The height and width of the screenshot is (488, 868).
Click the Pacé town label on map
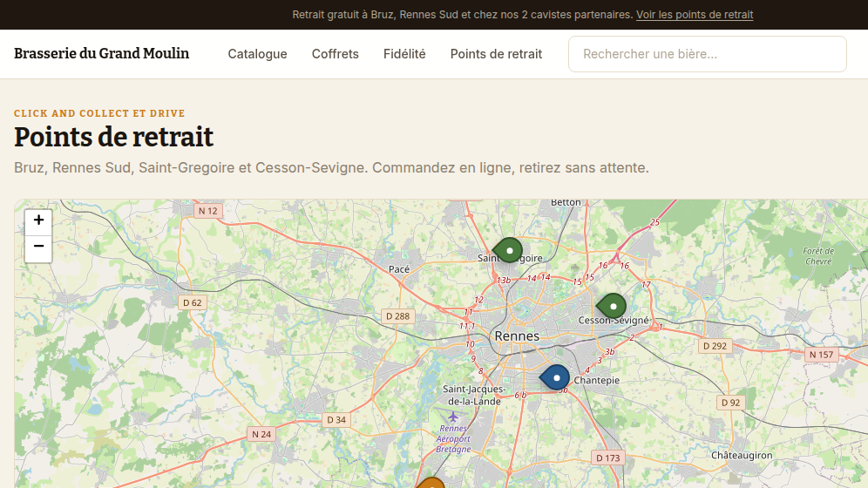click(399, 269)
